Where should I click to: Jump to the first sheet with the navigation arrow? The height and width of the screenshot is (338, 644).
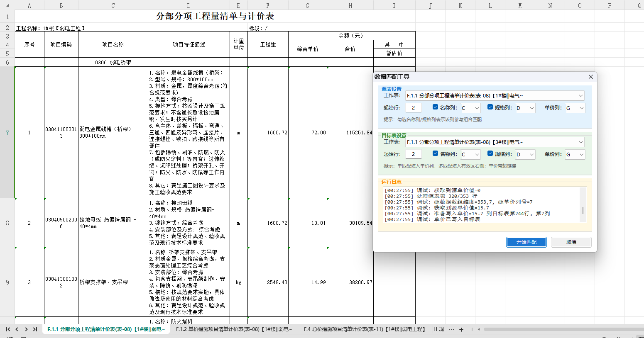[8, 329]
